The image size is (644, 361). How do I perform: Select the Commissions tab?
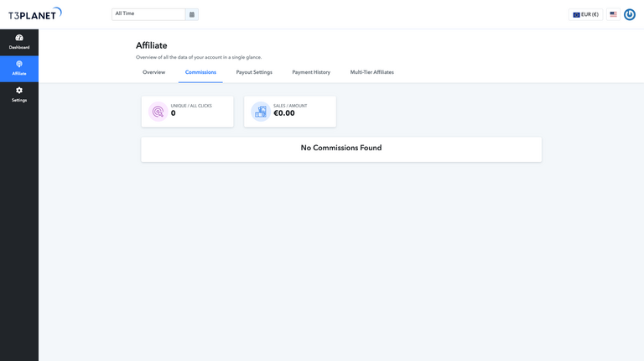click(x=200, y=72)
